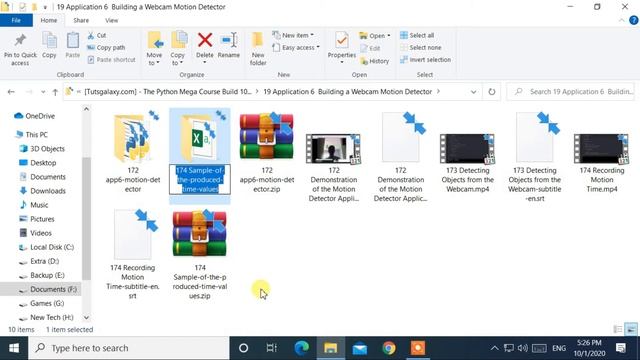
Task: Click ENG language indicator in tray
Action: coord(559,349)
